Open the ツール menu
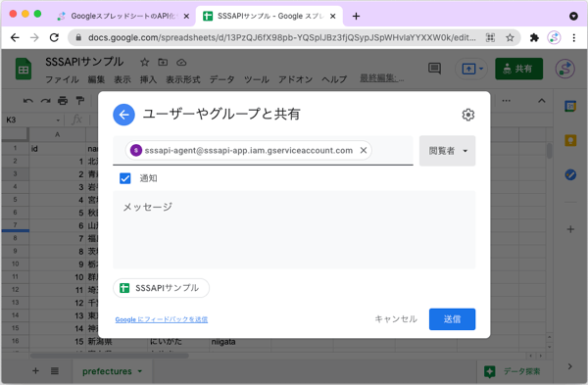588x385 pixels. tap(257, 79)
